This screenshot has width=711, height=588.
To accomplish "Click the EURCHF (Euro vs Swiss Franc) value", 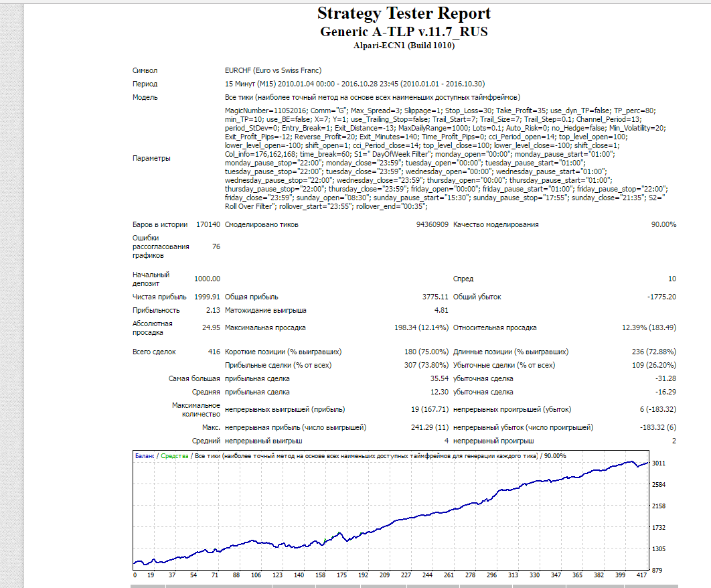I will pos(273,70).
